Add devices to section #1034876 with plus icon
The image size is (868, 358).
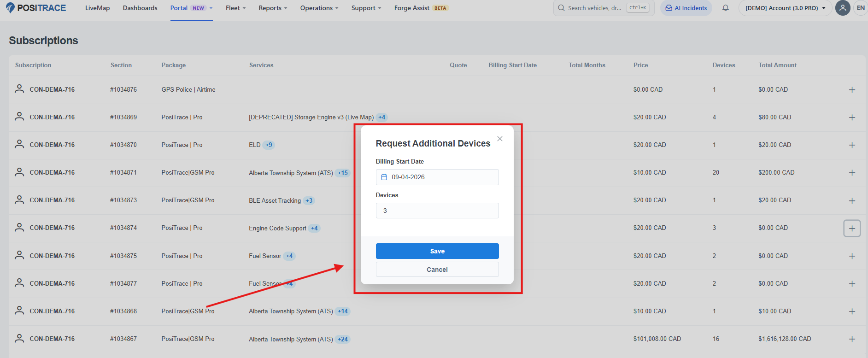[852, 90]
